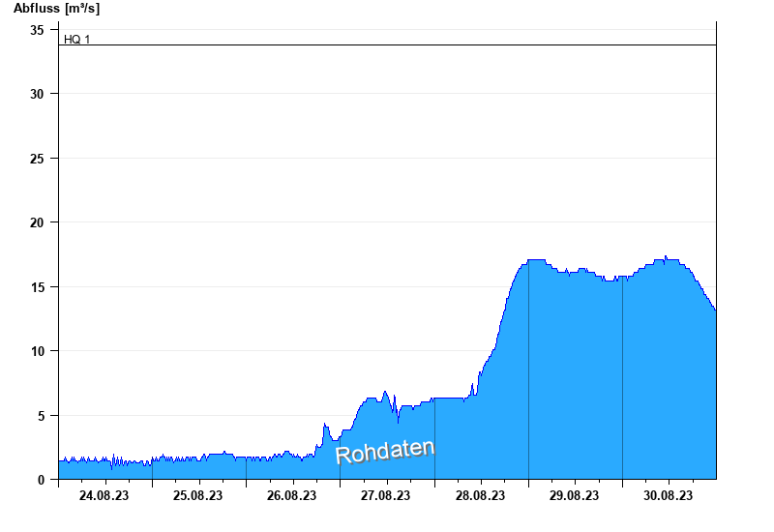Click the y-axis value 25
This screenshot has width=774, height=532.
[37, 159]
